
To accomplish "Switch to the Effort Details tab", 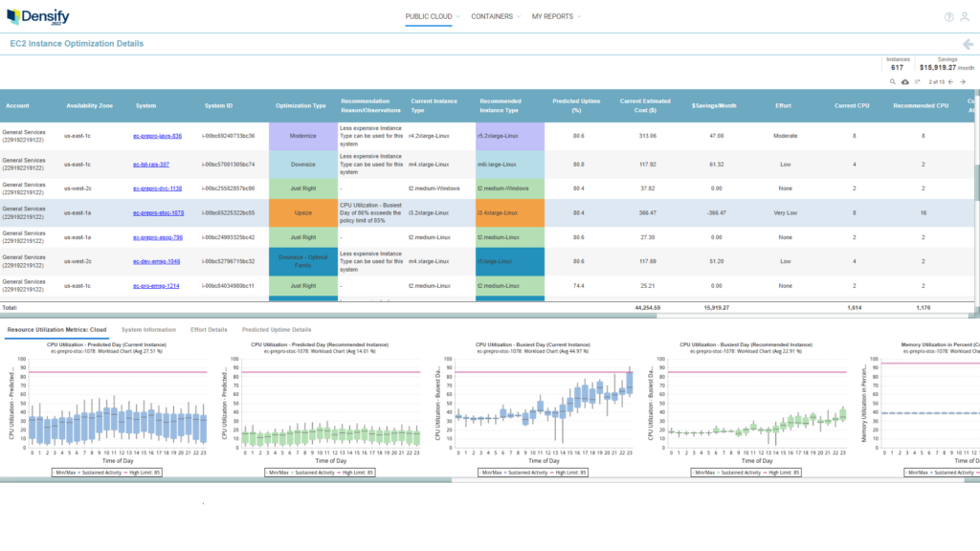I will (x=209, y=330).
